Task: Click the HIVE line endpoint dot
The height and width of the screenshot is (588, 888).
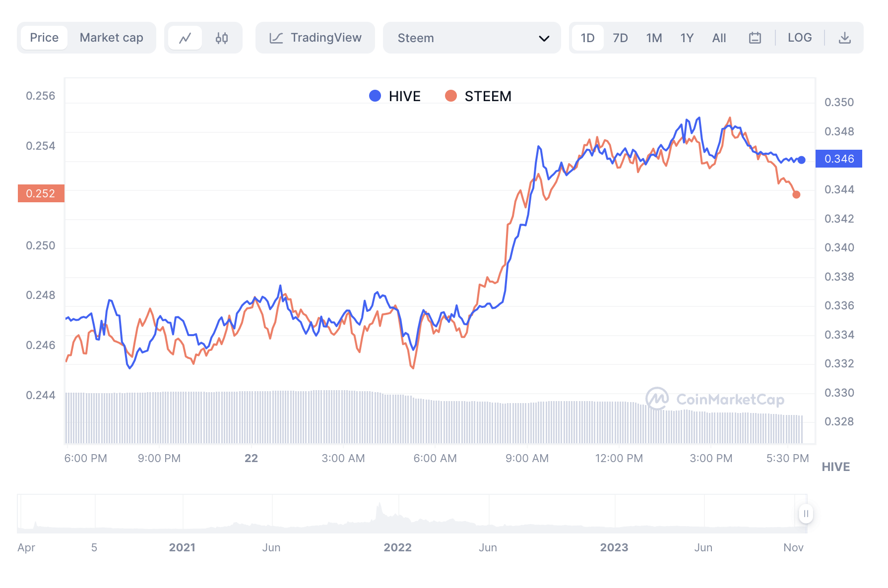Action: tap(802, 160)
